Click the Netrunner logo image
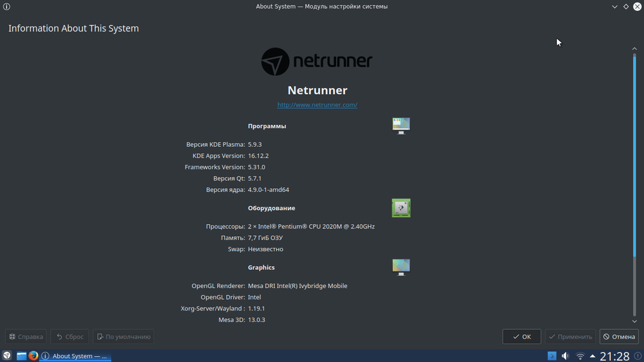 [x=317, y=62]
